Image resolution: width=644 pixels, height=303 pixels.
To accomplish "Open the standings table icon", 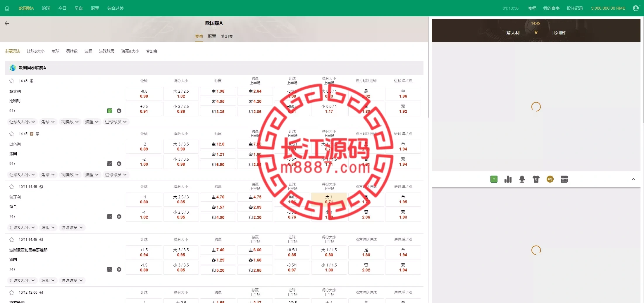I will 564,179.
